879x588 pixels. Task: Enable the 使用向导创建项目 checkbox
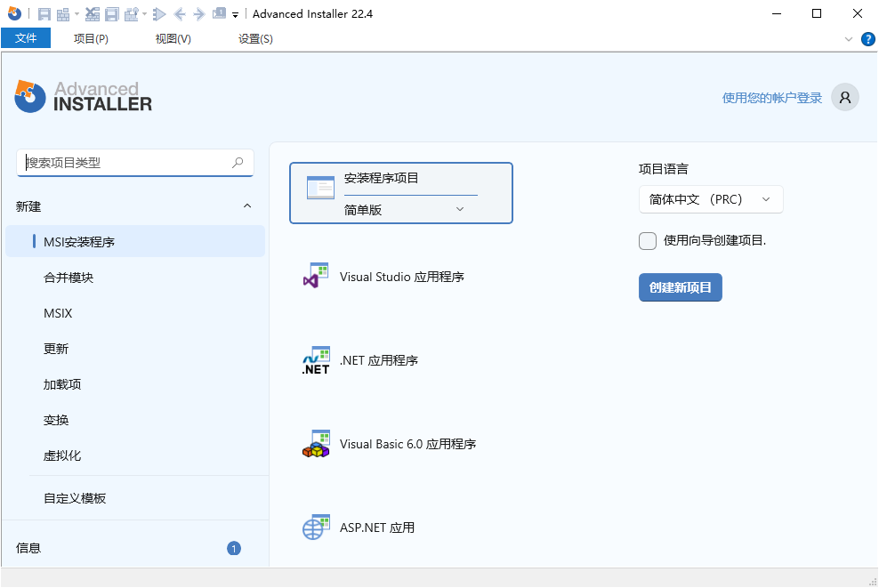tap(647, 240)
